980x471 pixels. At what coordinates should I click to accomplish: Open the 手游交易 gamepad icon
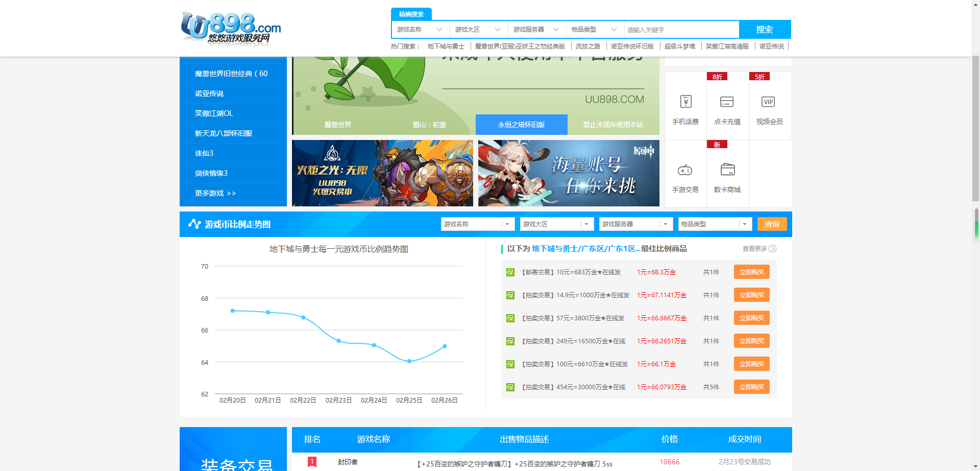pos(685,170)
